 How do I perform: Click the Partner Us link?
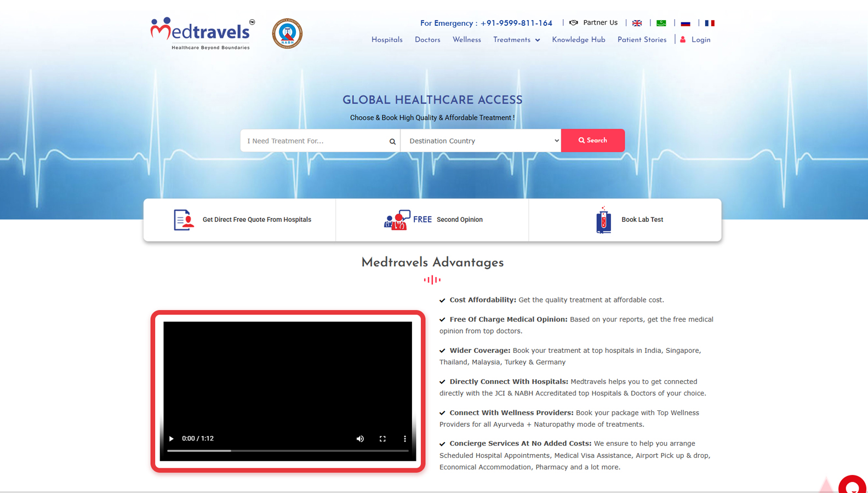pyautogui.click(x=600, y=22)
